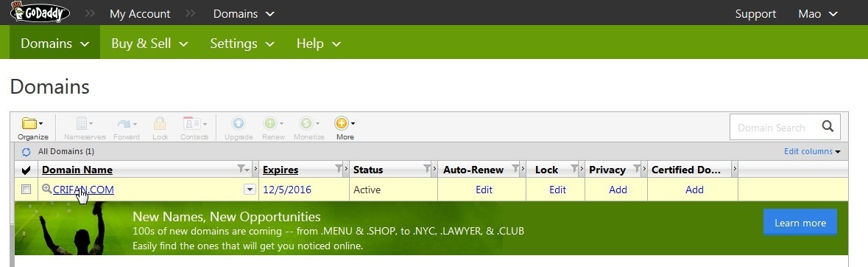Image resolution: width=868 pixels, height=267 pixels.
Task: Open the CRIFAN.COM domain link
Action: pyautogui.click(x=84, y=190)
